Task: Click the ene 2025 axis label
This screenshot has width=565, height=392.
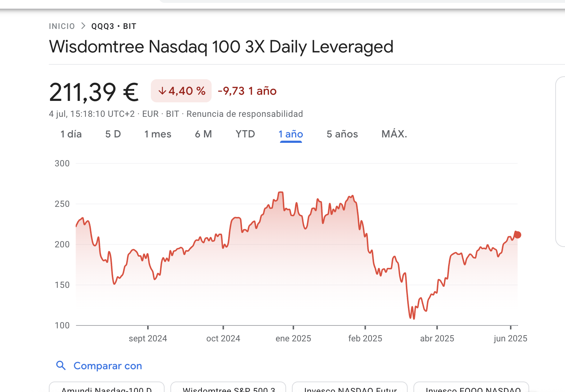Action: (x=293, y=338)
